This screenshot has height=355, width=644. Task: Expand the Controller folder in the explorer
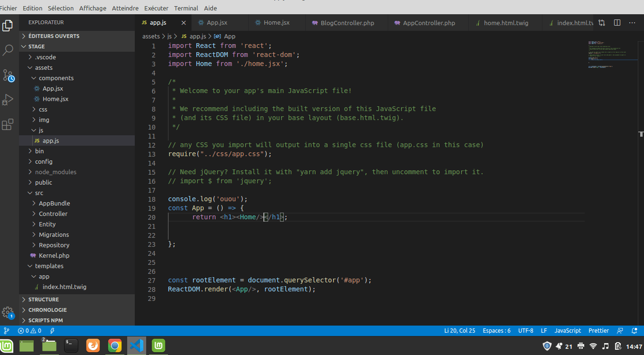(77, 214)
